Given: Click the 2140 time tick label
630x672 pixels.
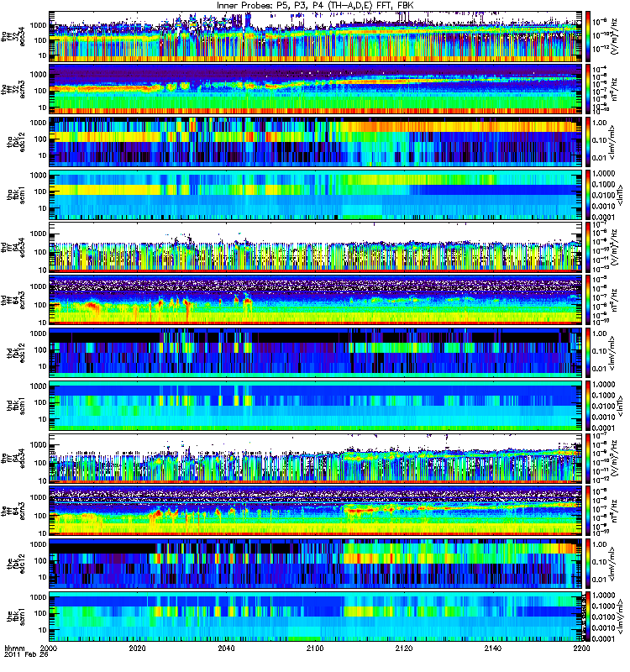Looking at the screenshot, I should tap(492, 648).
